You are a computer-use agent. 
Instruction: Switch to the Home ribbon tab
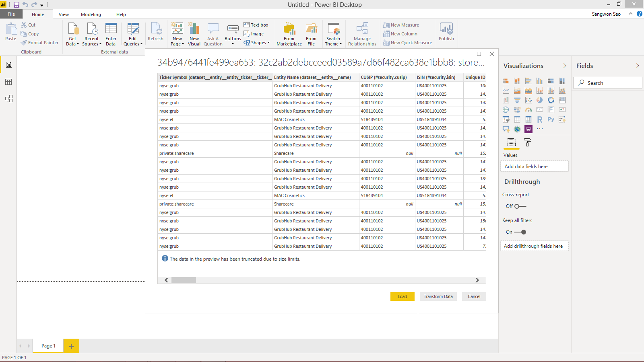(38, 14)
